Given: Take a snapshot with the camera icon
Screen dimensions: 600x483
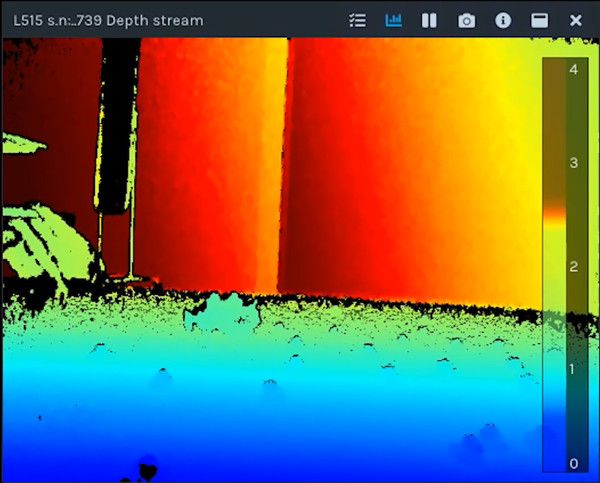Looking at the screenshot, I should pyautogui.click(x=466, y=20).
